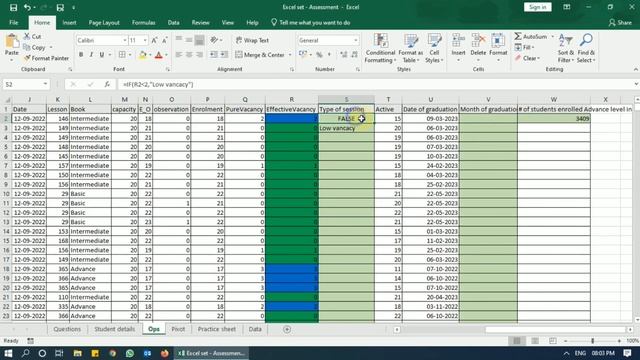Toggle Italic formatting

pos(91,55)
